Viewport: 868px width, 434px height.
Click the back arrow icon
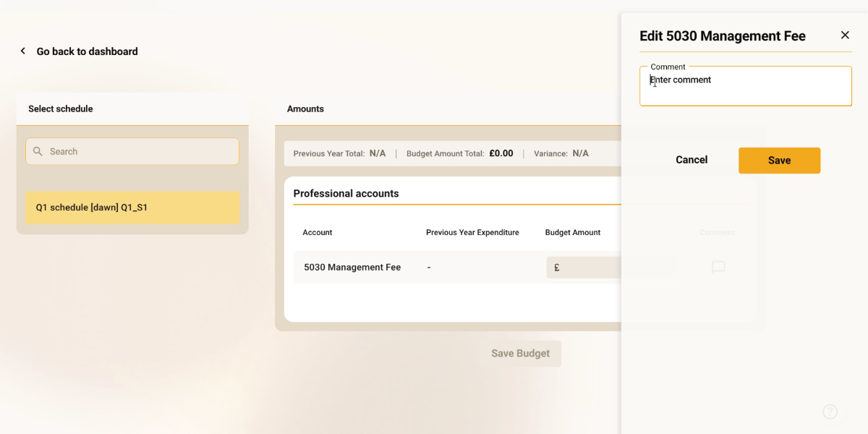point(22,51)
